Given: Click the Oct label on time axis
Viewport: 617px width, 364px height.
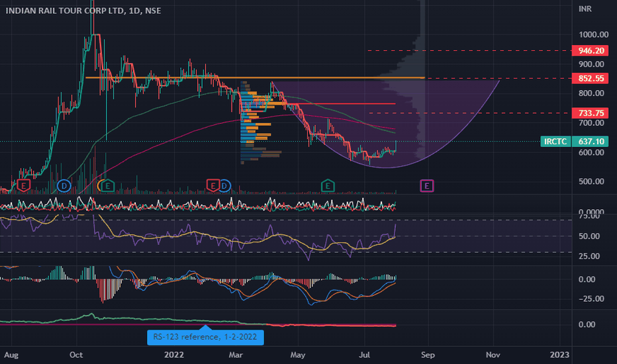Looking at the screenshot, I should coord(76,355).
